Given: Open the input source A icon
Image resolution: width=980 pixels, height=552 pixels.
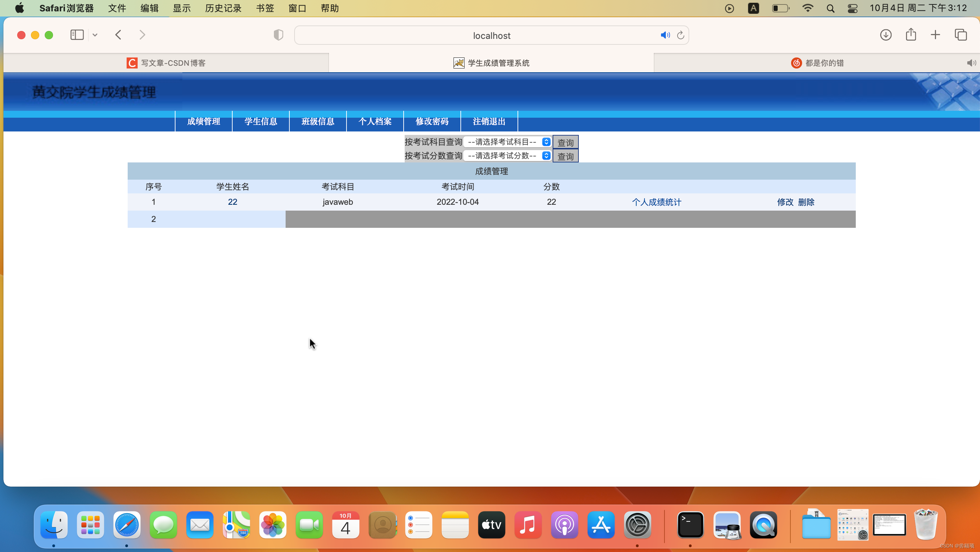Looking at the screenshot, I should click(753, 8).
